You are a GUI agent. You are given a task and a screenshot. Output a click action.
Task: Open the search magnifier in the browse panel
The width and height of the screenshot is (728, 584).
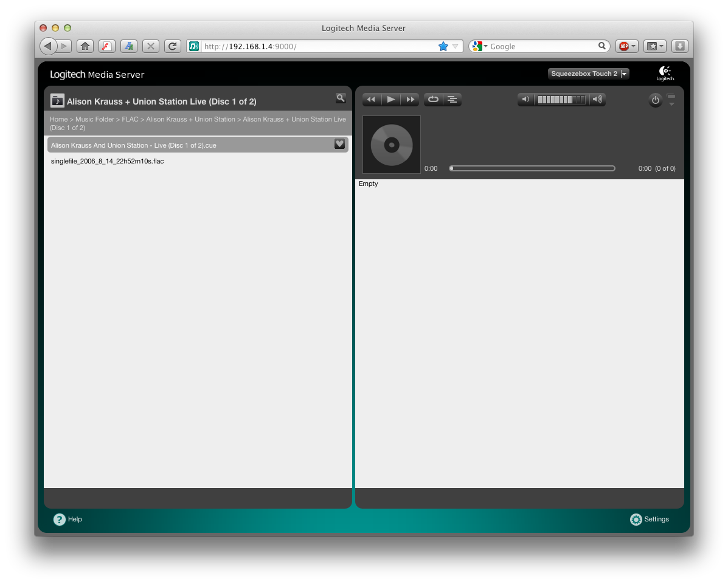[x=341, y=98]
